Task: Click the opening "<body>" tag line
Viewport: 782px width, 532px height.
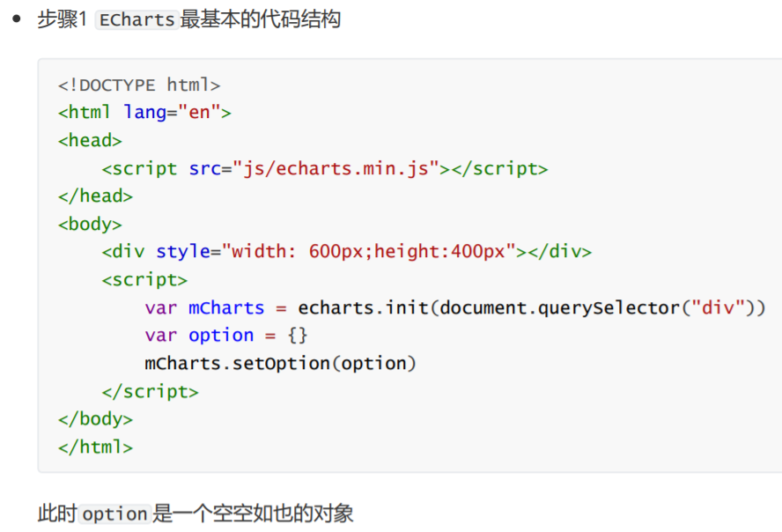Action: pos(91,225)
